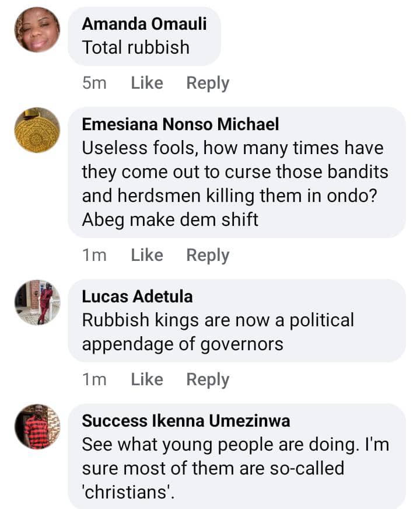
Task: Open Success Ikenna Umezinwa's name link
Action: 185,420
